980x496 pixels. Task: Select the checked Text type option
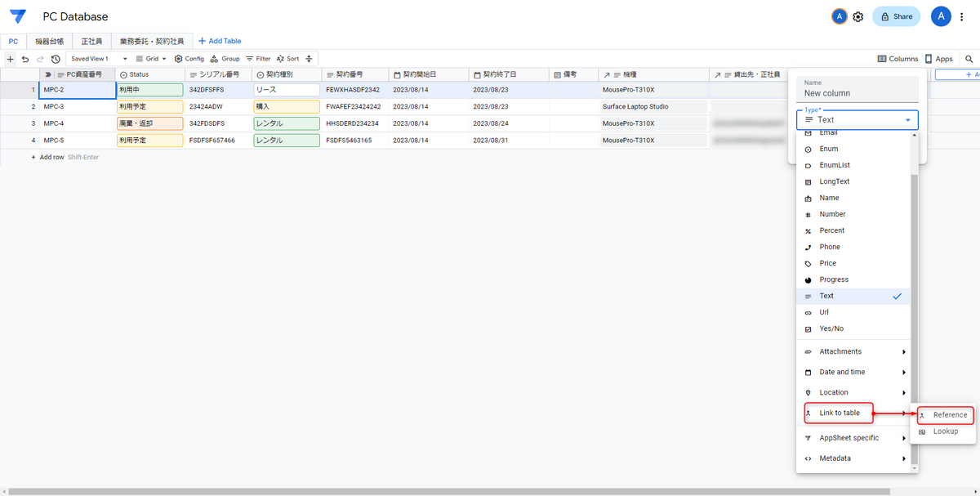coord(854,296)
